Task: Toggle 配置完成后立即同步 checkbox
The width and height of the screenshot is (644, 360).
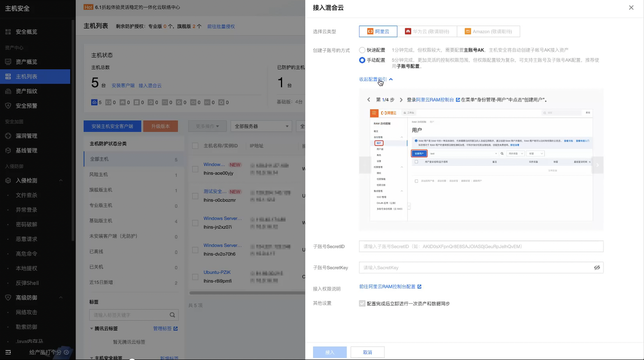Action: [x=362, y=303]
